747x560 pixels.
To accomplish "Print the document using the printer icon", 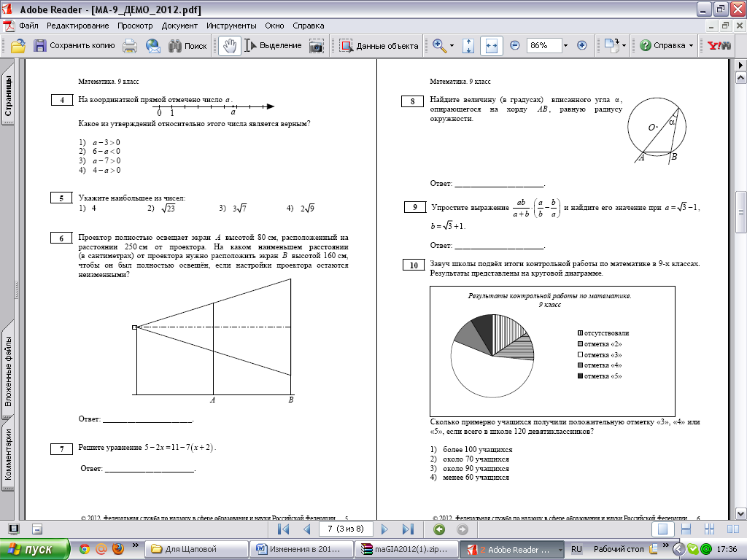I will (130, 46).
